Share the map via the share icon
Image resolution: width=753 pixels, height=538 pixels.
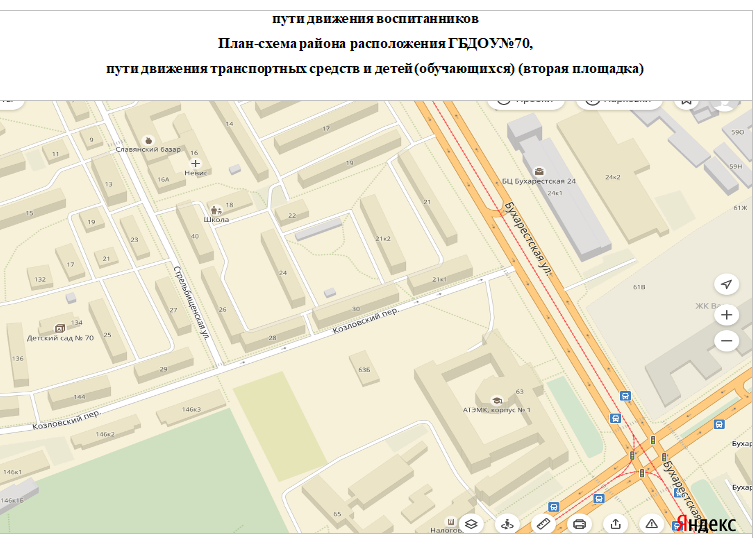point(615,524)
